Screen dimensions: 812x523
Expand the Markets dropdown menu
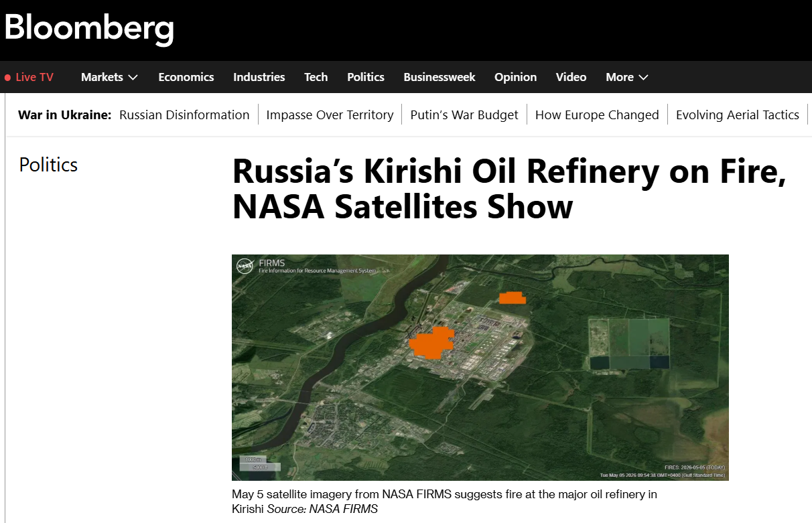point(109,77)
